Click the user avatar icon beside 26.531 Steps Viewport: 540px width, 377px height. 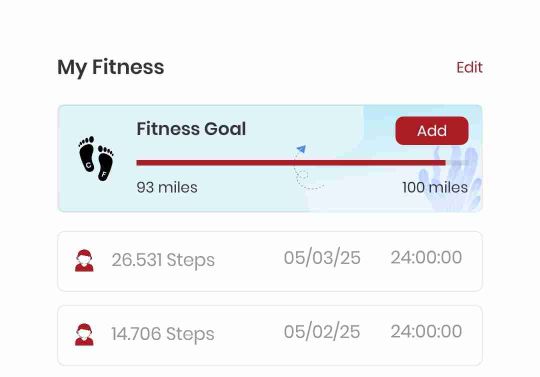click(x=84, y=261)
